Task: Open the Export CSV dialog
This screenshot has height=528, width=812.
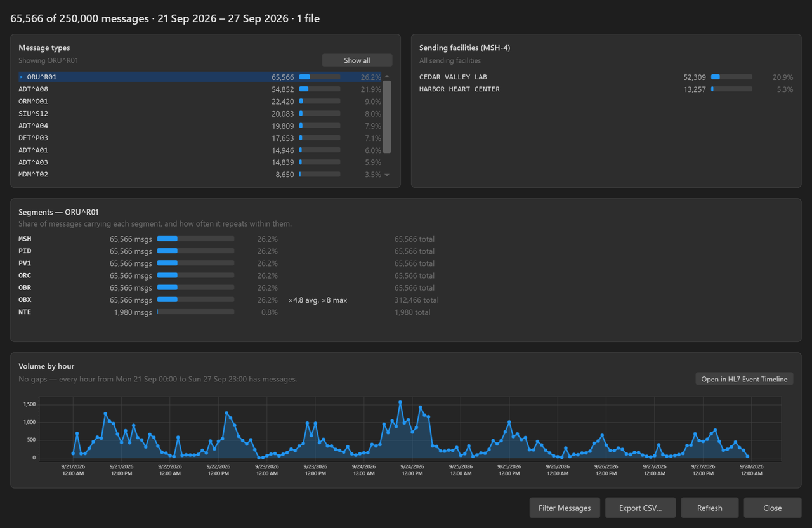Action: [x=640, y=508]
